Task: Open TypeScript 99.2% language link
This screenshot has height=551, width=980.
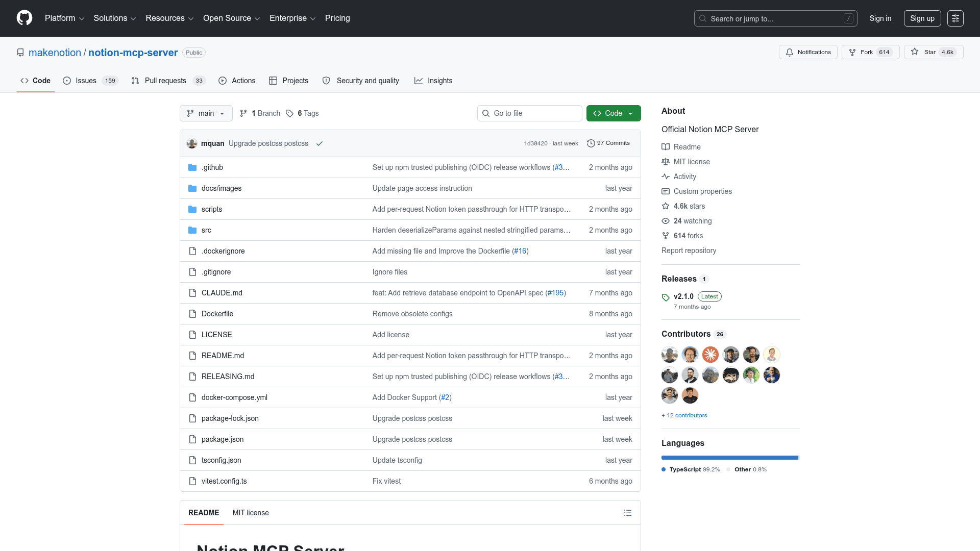Action: pos(691,469)
